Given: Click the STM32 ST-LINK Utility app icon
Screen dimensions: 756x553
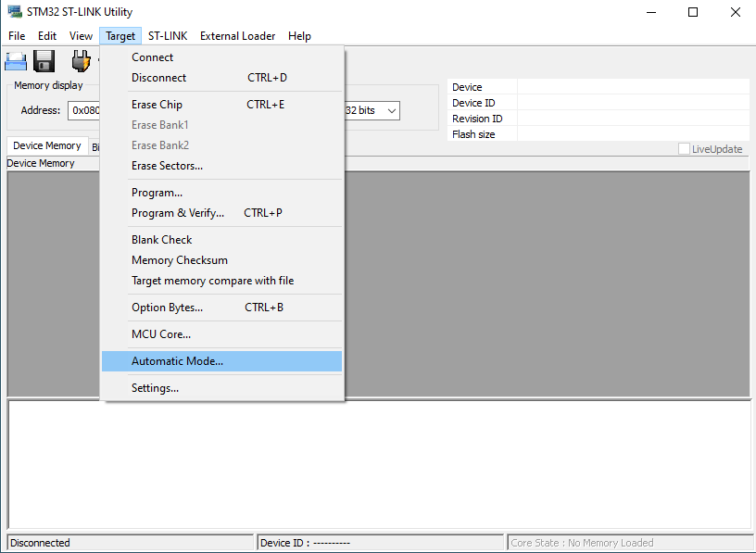Looking at the screenshot, I should coord(15,11).
